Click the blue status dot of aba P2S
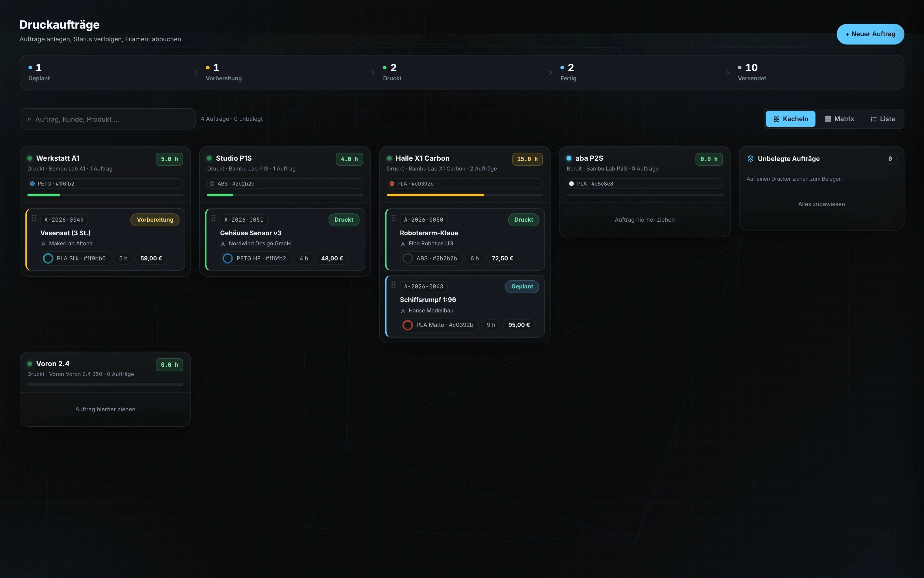924x578 pixels. pos(569,158)
